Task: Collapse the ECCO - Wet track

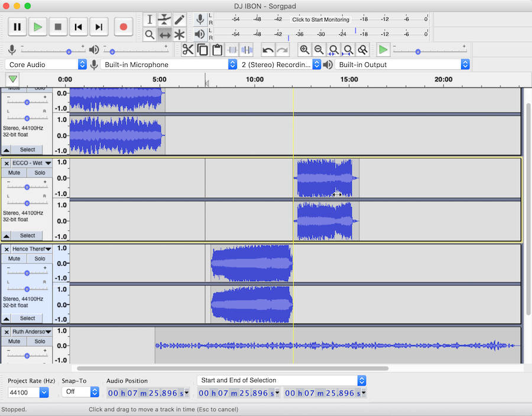Action: (6, 236)
